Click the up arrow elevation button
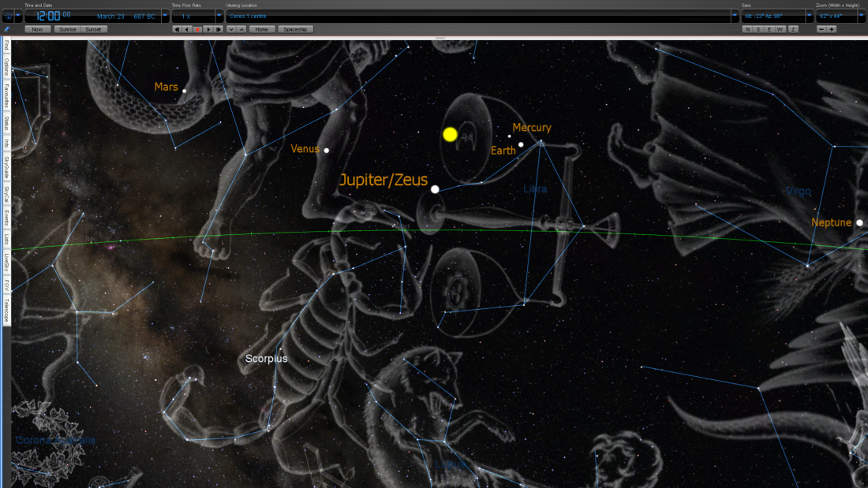 (x=242, y=29)
